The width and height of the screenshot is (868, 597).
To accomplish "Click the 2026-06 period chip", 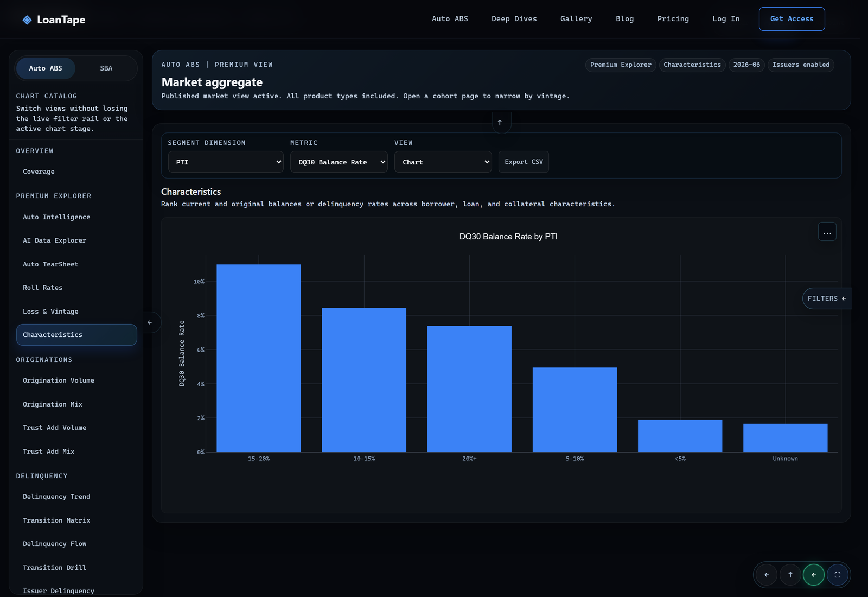I will pos(746,65).
